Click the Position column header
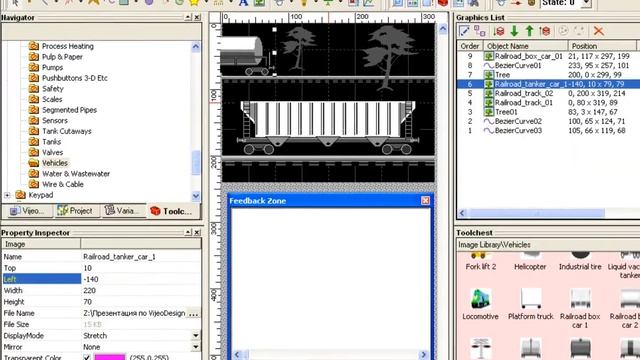Viewport: 640px width, 360px height. pos(602,46)
